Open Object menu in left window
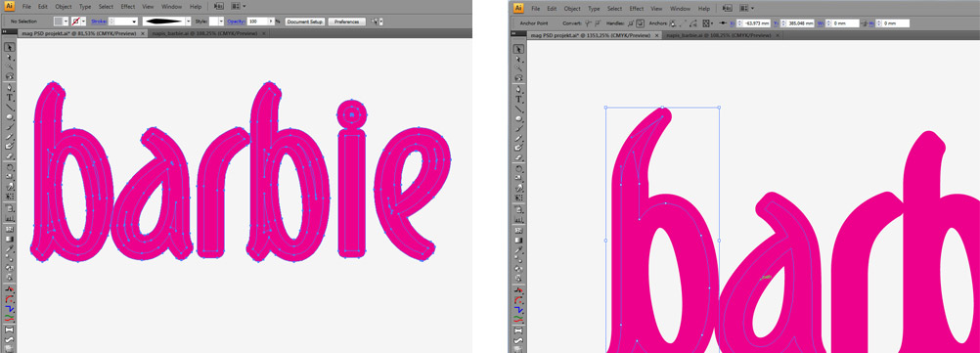980x353 pixels. click(64, 6)
